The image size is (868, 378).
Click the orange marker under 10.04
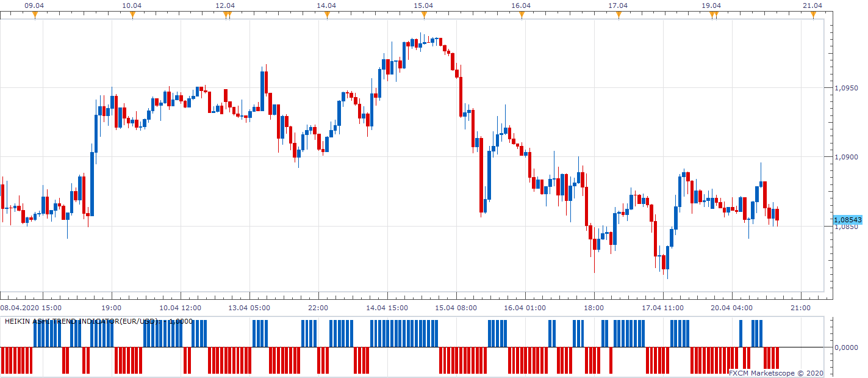point(132,15)
